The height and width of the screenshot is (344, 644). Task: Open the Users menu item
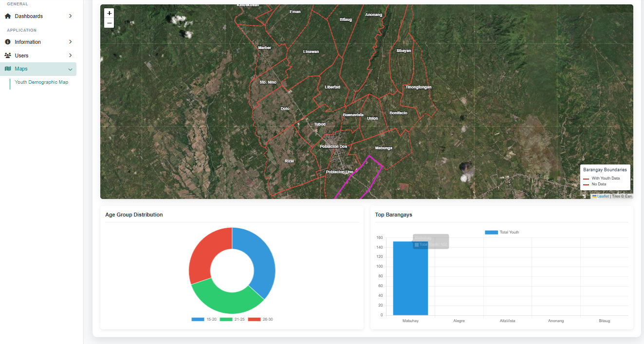[x=21, y=55]
